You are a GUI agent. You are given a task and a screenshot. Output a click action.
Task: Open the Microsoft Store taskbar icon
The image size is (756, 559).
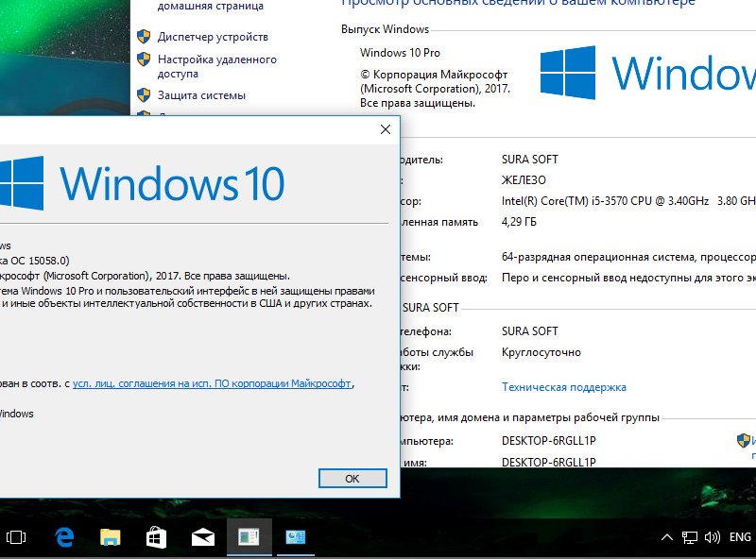156,537
